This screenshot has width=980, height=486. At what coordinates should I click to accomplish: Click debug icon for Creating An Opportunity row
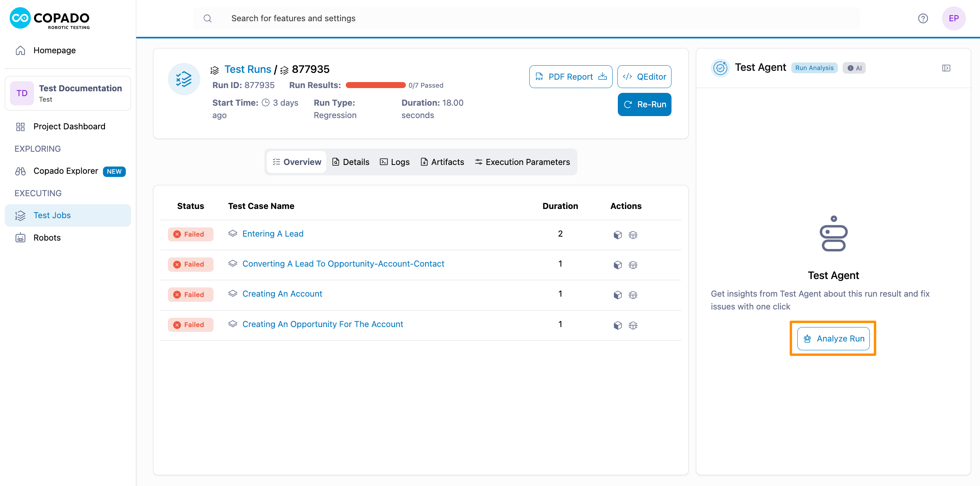tap(633, 325)
